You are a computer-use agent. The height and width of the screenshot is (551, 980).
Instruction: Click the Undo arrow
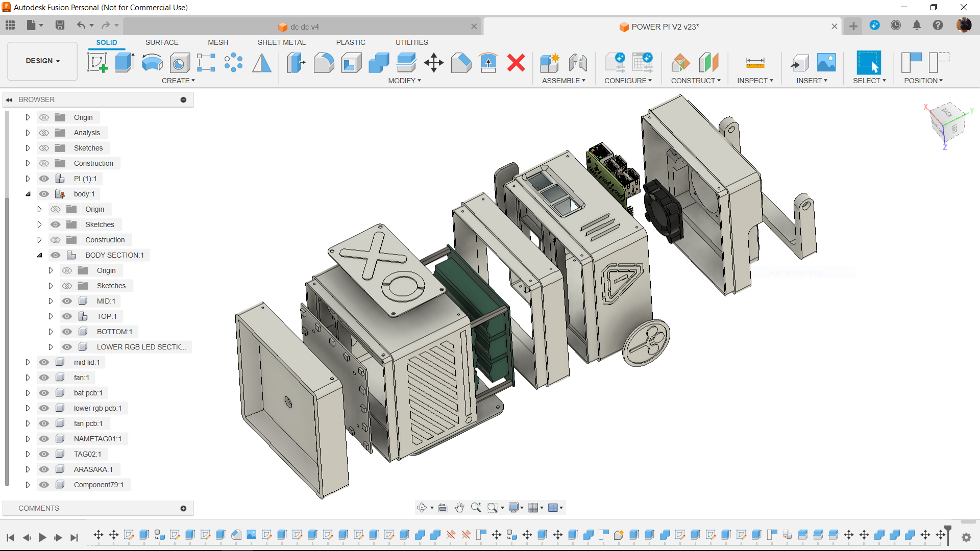81,25
